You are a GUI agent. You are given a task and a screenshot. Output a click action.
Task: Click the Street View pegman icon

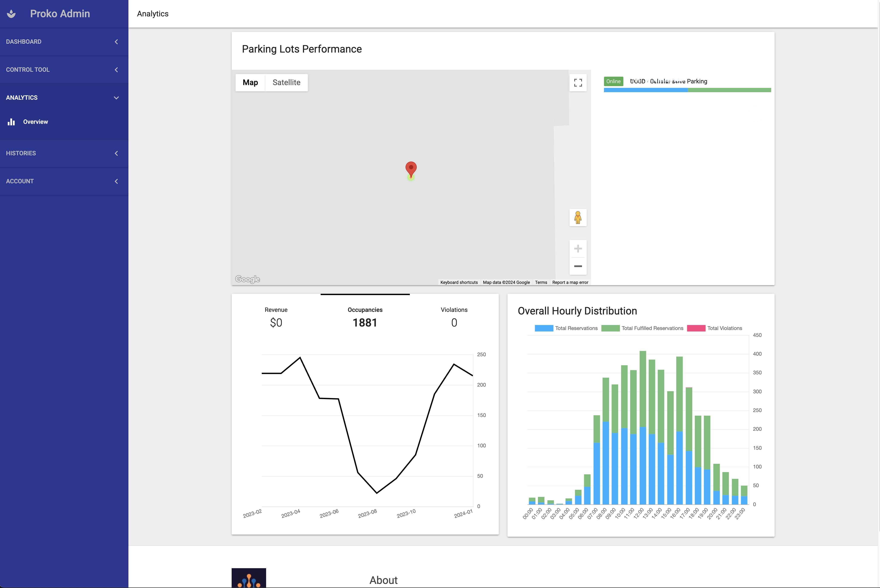click(578, 218)
